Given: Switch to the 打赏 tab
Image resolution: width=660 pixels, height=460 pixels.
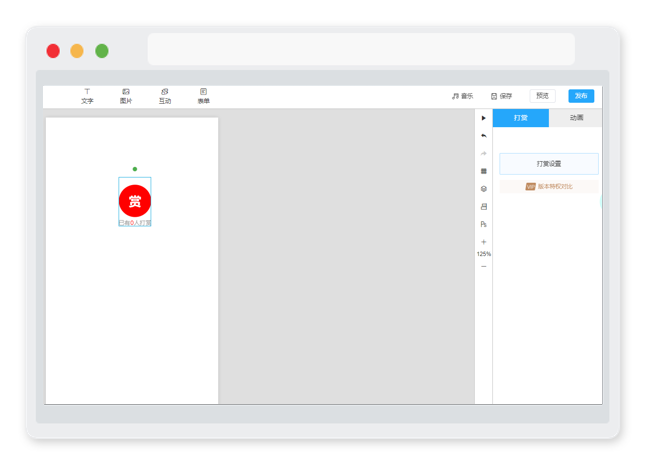Looking at the screenshot, I should [x=521, y=118].
